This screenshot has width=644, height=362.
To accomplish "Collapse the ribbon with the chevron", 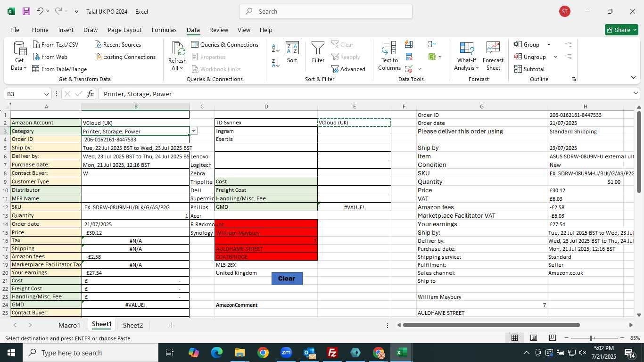I will 633,78.
